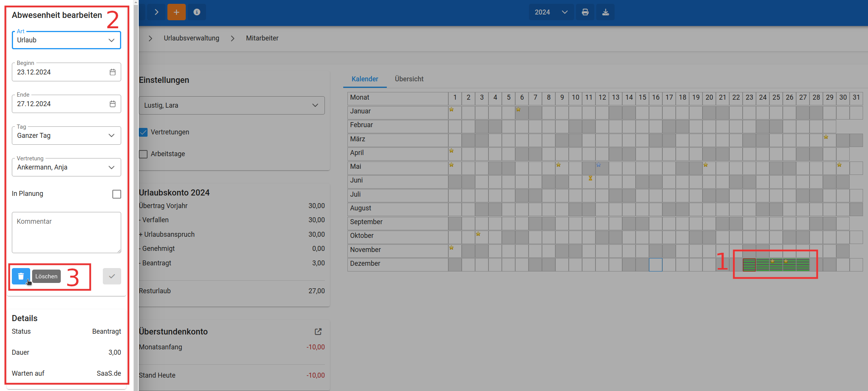The image size is (868, 391).
Task: Expand the employee dropdown Lustig, Lara
Action: coord(232,105)
